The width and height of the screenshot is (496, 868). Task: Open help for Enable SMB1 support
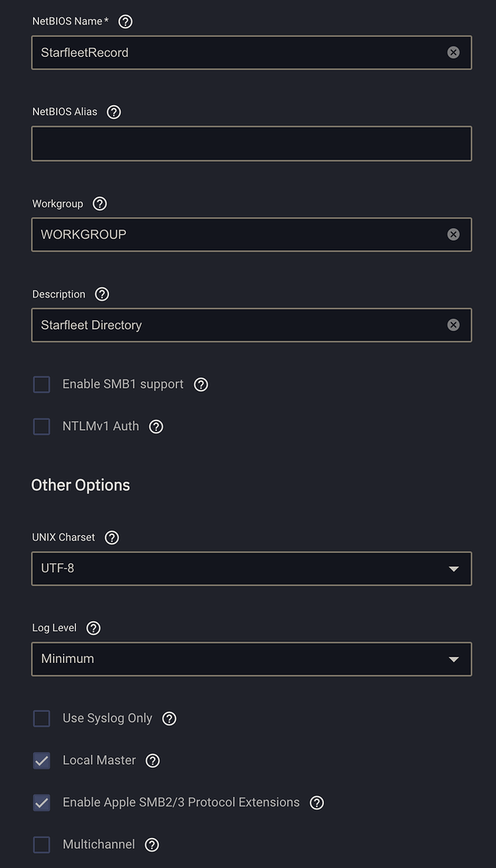pyautogui.click(x=201, y=384)
